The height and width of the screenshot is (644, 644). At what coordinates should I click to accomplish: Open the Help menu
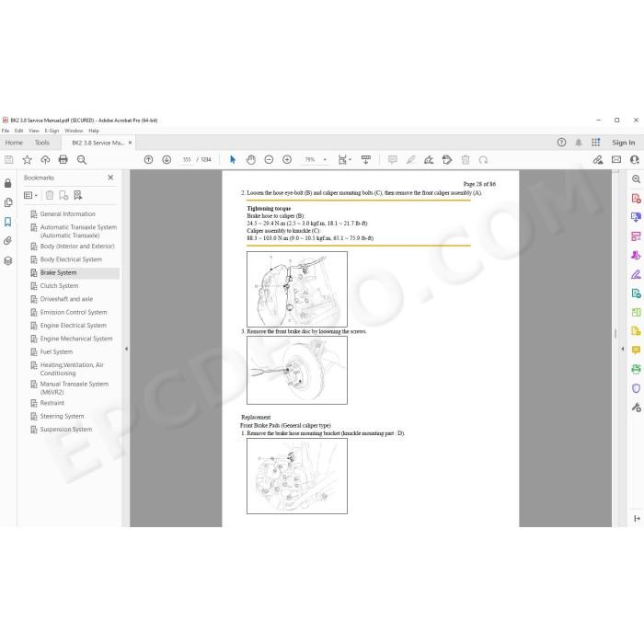pyautogui.click(x=94, y=131)
